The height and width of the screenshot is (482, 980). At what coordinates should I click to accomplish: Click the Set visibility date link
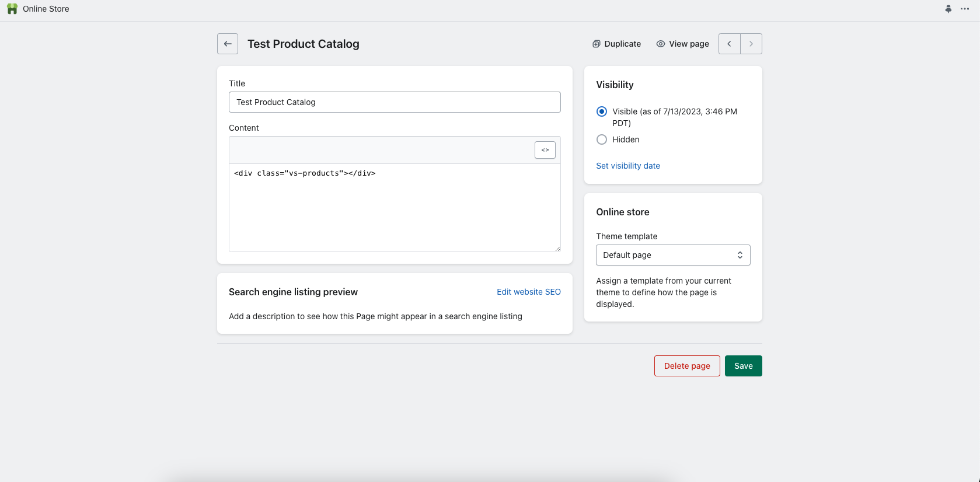pyautogui.click(x=628, y=166)
